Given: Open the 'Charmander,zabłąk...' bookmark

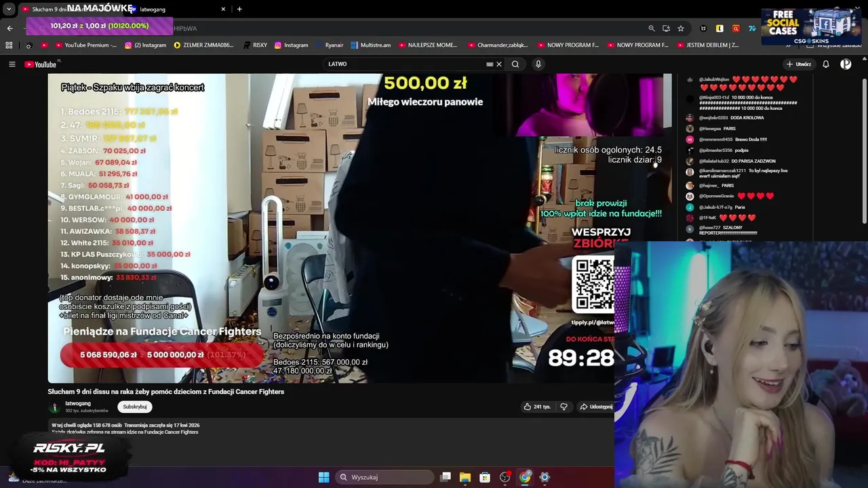Looking at the screenshot, I should pos(498,45).
